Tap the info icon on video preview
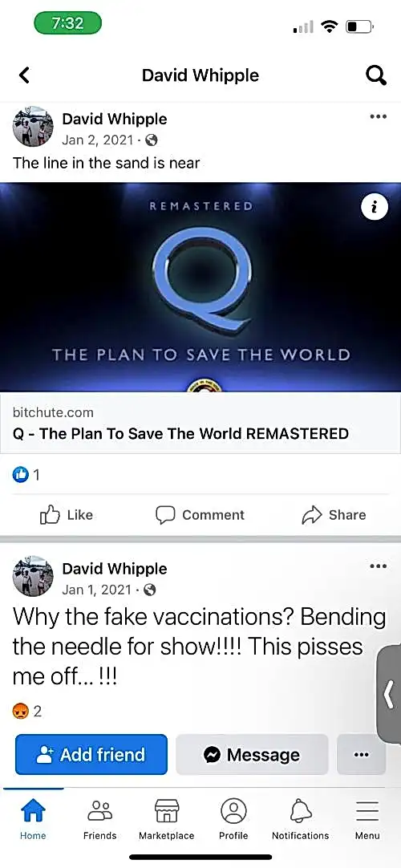This screenshot has width=401, height=868. coord(375,207)
